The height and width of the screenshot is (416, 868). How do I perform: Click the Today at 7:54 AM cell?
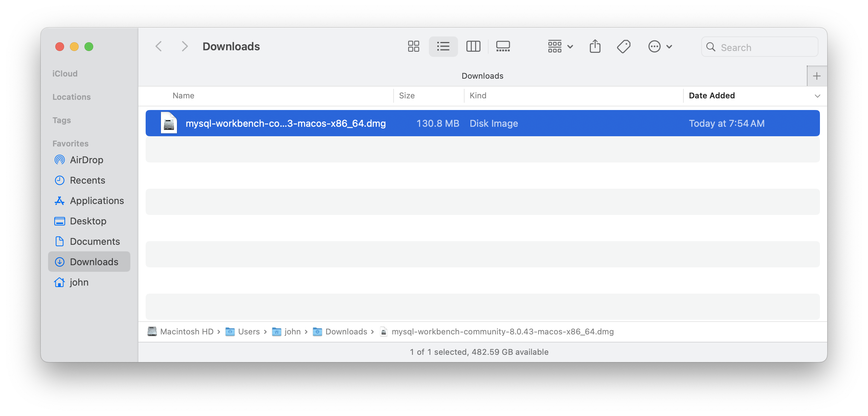pyautogui.click(x=727, y=123)
